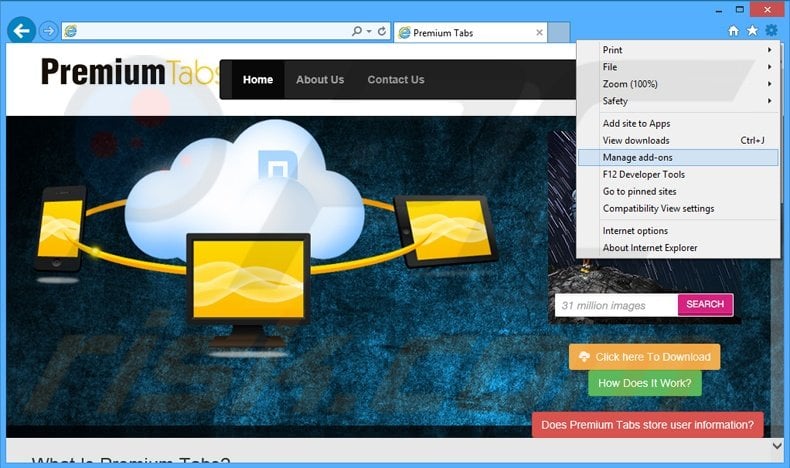Expand the File submenu arrow
This screenshot has width=790, height=468.
point(769,67)
